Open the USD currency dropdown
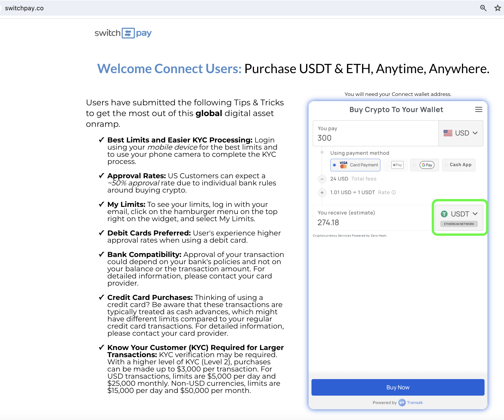This screenshot has height=420, width=504. [x=461, y=133]
